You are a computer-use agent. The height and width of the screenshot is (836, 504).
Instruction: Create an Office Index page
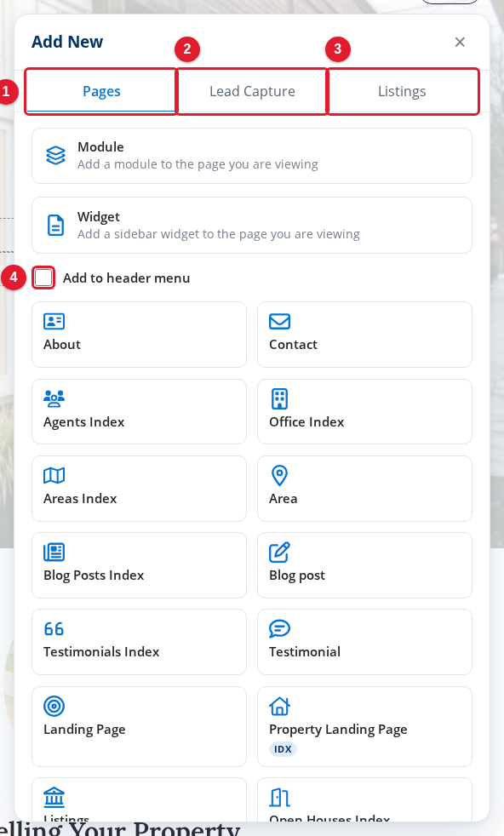pos(364,411)
